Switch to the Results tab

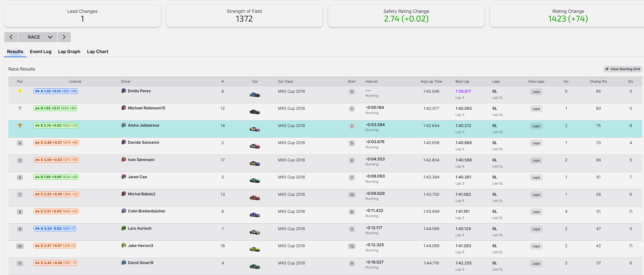(x=15, y=52)
